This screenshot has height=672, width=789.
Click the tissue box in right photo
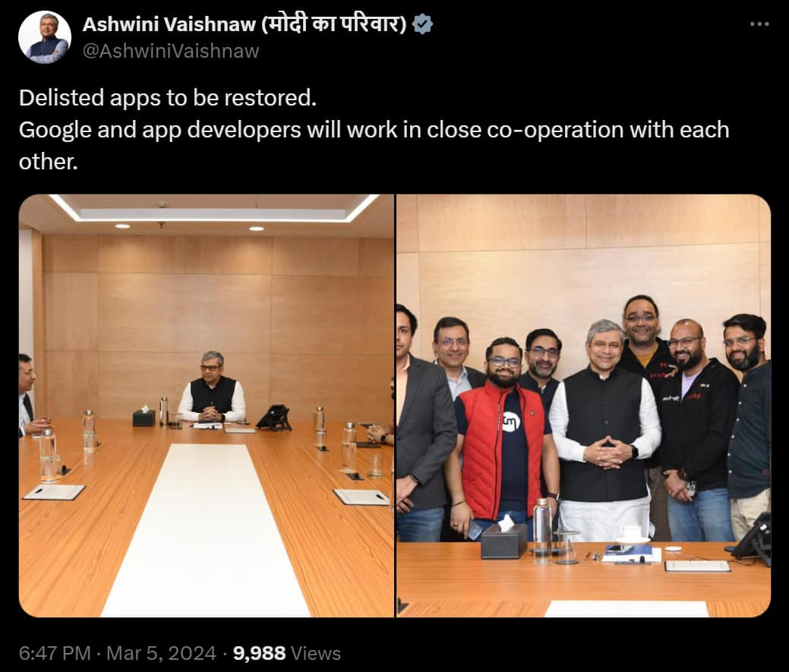503,537
